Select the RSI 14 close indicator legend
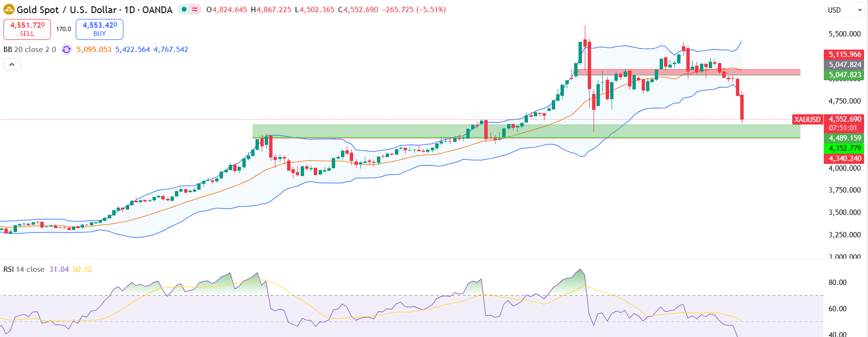Image resolution: width=868 pixels, height=337 pixels. 24,269
